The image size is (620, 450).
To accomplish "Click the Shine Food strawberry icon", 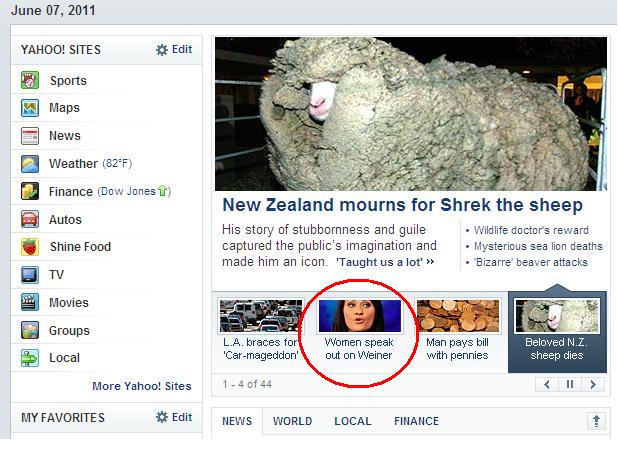I will click(30, 247).
